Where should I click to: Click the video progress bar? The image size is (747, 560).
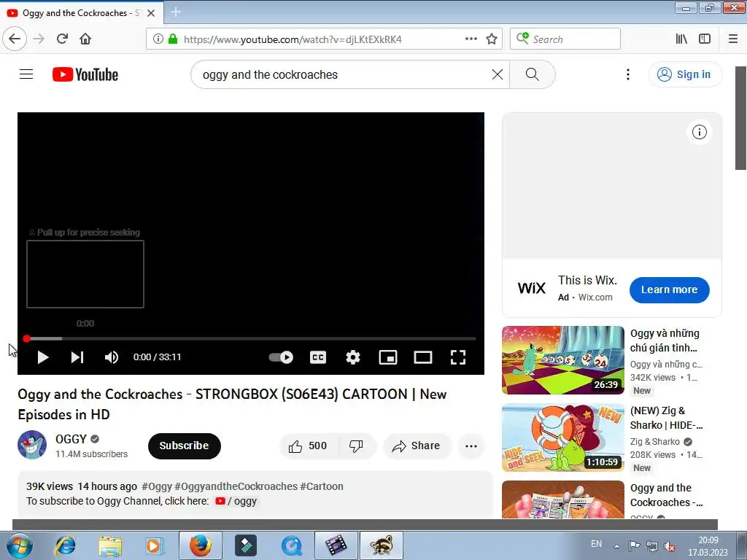[x=250, y=338]
